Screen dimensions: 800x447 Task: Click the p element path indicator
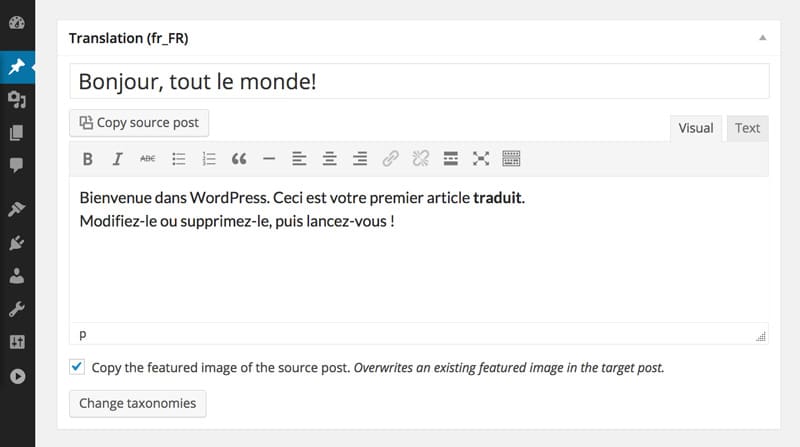coord(83,334)
